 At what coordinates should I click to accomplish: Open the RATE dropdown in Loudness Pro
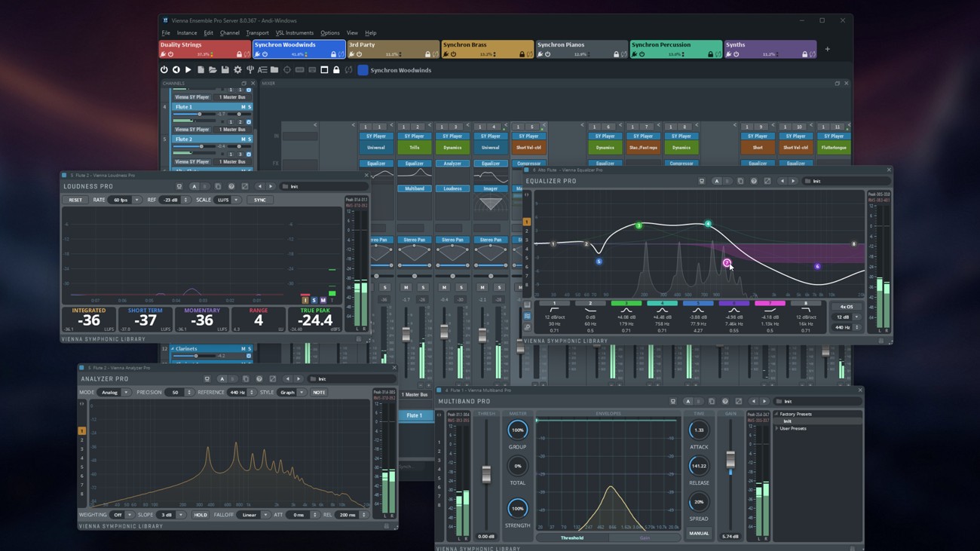click(x=136, y=200)
